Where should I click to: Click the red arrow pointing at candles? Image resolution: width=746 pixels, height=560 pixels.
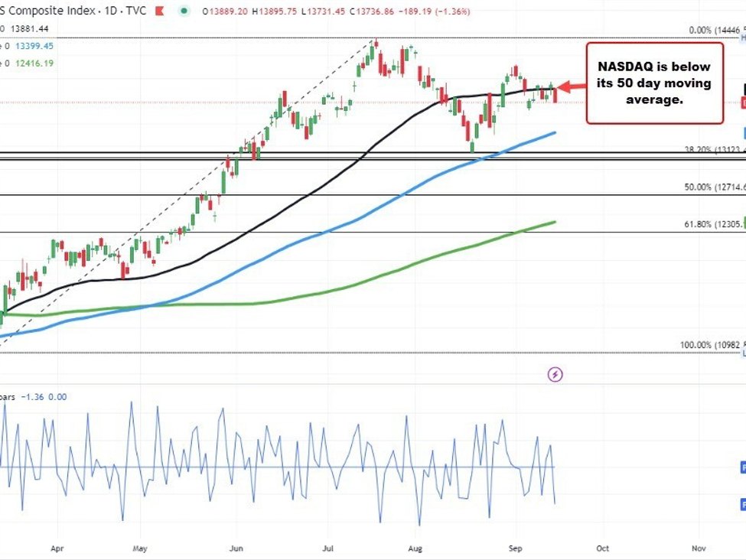coord(568,86)
